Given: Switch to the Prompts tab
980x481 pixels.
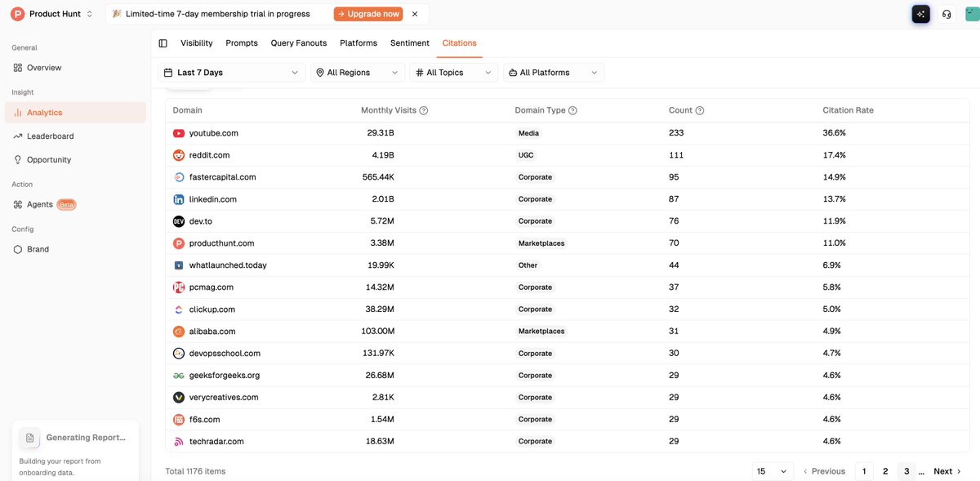Looking at the screenshot, I should 242,43.
